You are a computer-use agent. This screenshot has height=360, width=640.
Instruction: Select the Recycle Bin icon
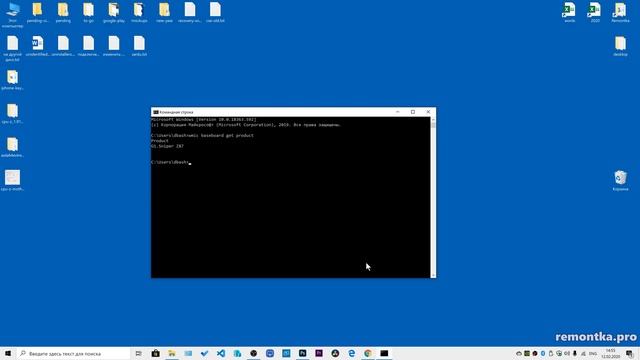point(620,181)
